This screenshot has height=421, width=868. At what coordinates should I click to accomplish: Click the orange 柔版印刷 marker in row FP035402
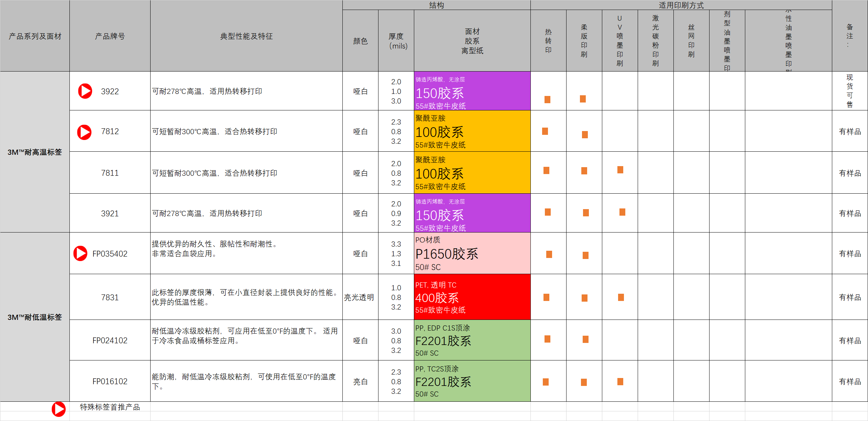tap(585, 255)
